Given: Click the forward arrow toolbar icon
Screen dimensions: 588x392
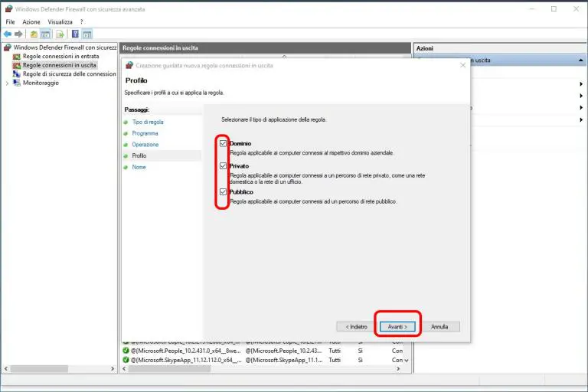Looking at the screenshot, I should (18, 34).
